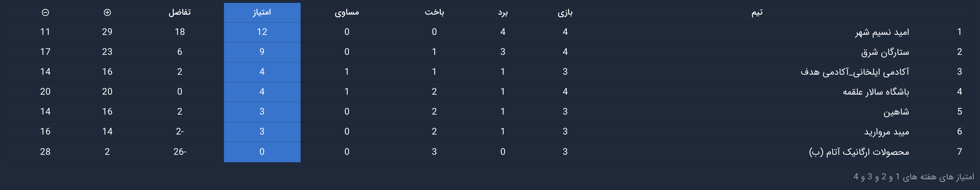Viewport: 980px width, 190px height.
Task: Open team شاهین
Action: (896, 112)
